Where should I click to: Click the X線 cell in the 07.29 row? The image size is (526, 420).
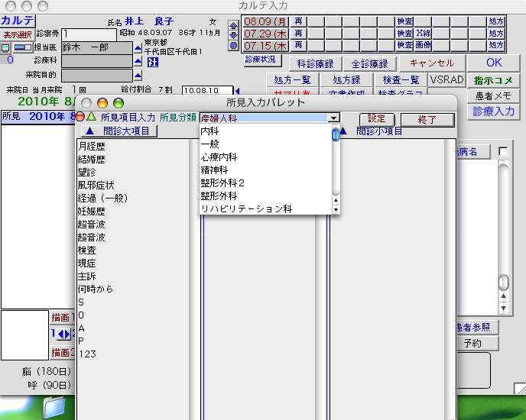pyautogui.click(x=423, y=34)
